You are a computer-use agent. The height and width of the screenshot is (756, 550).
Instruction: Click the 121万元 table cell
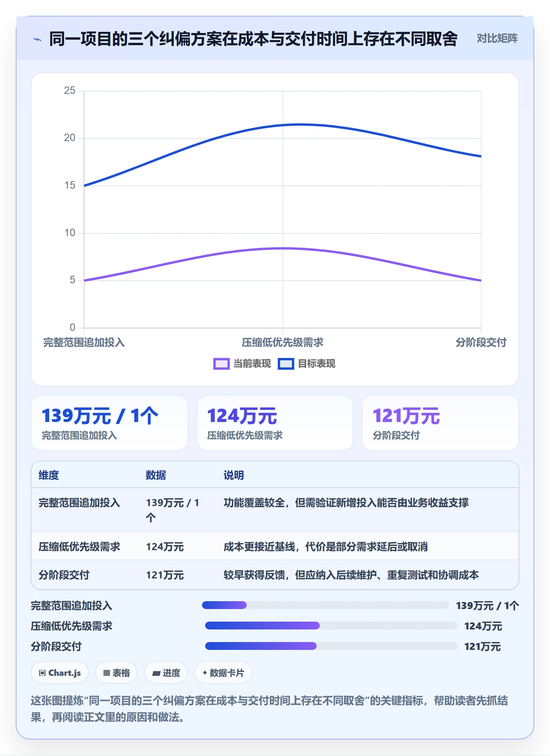click(x=165, y=575)
